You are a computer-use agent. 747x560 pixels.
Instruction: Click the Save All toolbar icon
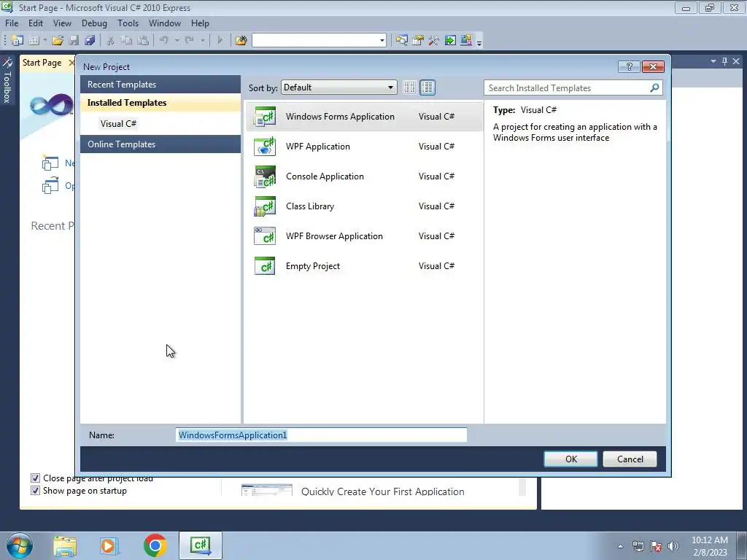click(90, 41)
